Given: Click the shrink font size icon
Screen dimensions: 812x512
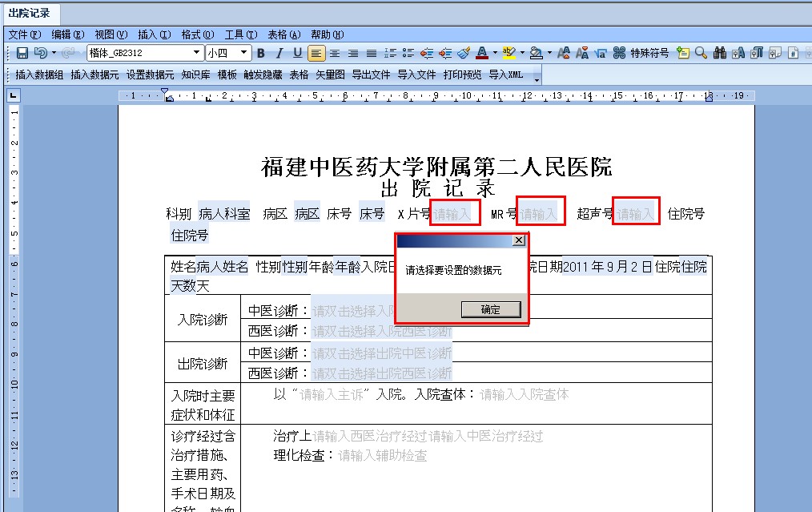Looking at the screenshot, I should pyautogui.click(x=582, y=53).
